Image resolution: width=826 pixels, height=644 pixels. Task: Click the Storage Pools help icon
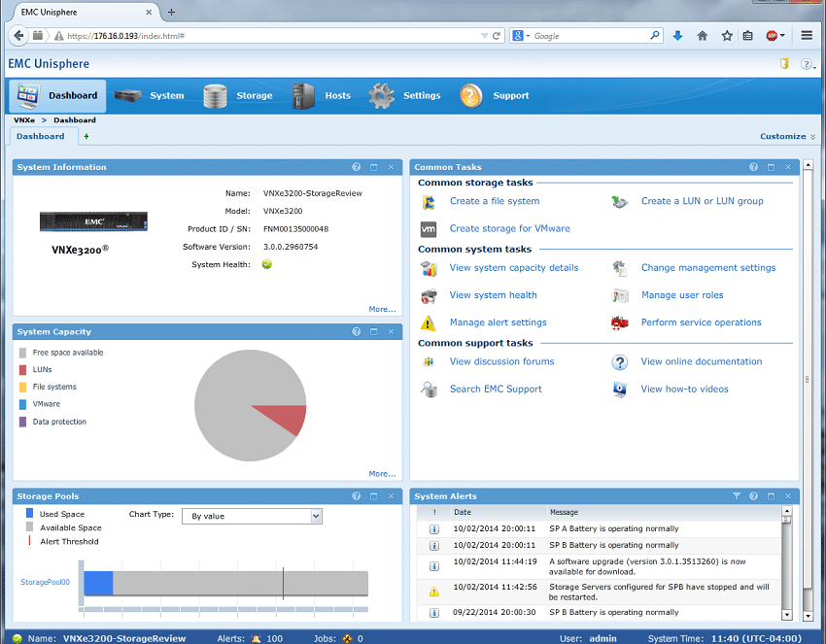point(357,496)
